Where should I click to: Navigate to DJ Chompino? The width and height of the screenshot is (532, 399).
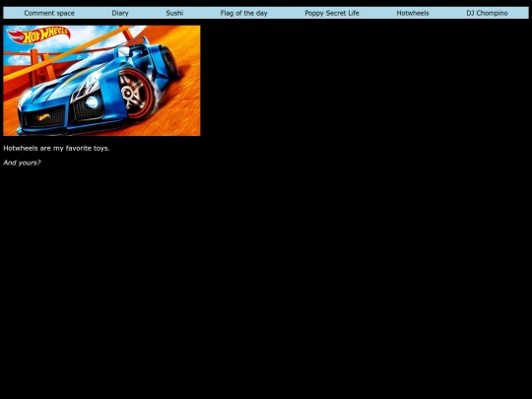point(487,13)
